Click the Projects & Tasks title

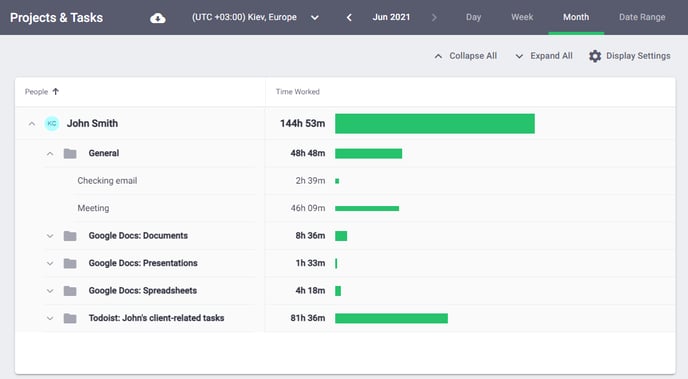[x=56, y=18]
